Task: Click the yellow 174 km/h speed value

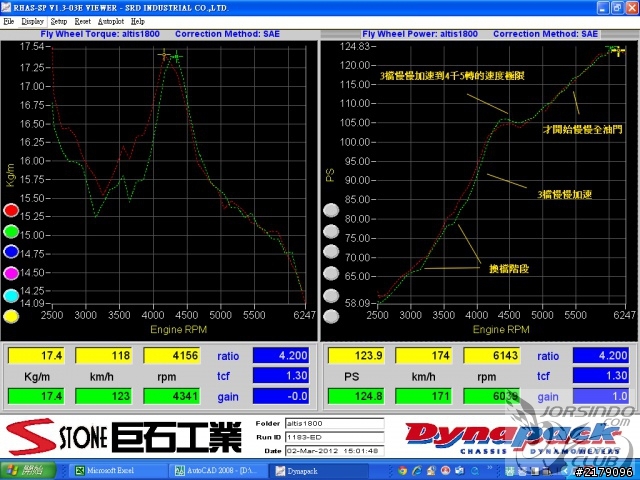Action: pyautogui.click(x=424, y=356)
